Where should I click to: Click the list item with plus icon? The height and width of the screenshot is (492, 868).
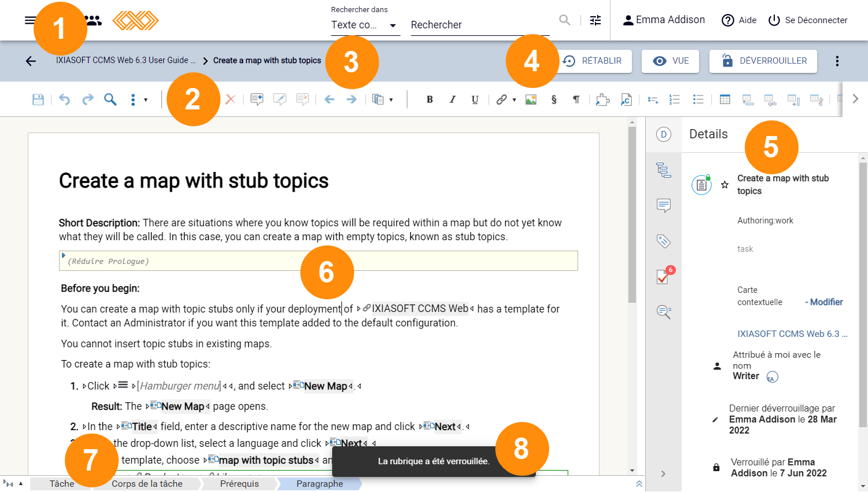point(653,100)
